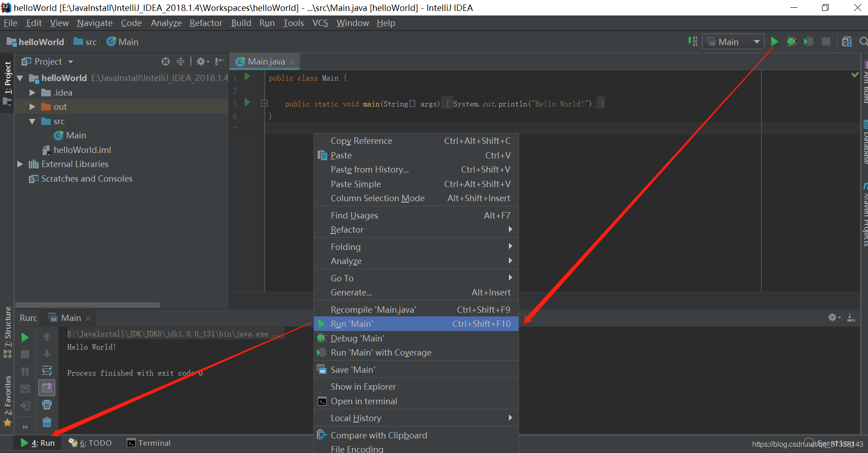Choose Paste in context menu
868x453 pixels.
(x=416, y=155)
